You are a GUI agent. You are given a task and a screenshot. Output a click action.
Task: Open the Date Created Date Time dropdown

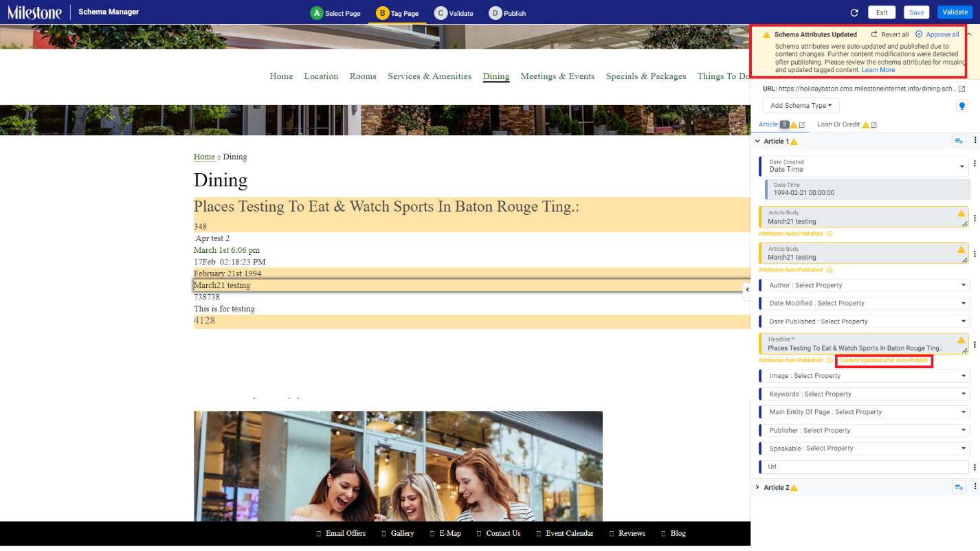click(864, 166)
